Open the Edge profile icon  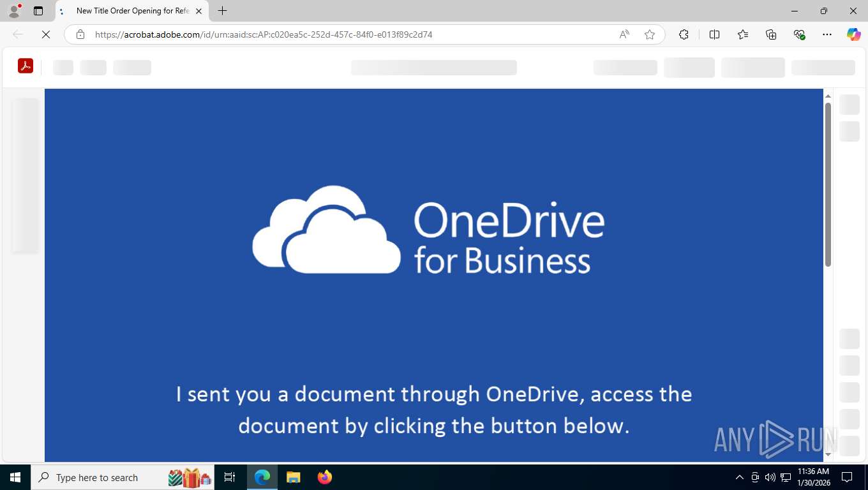(14, 11)
